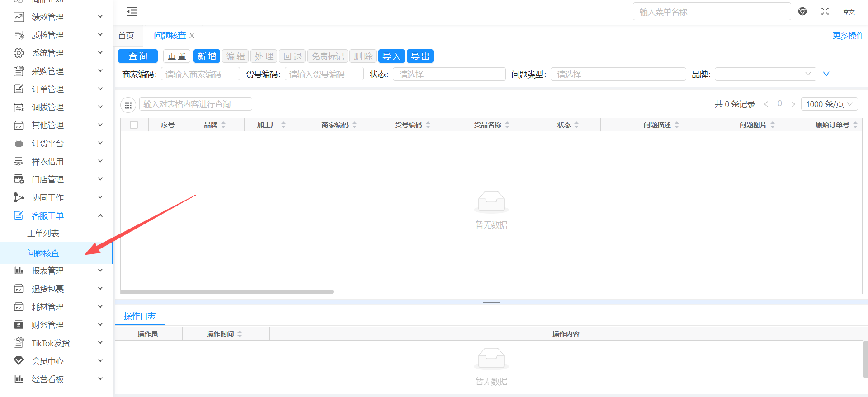Open the 1000 条/页 page size dropdown
868x397 pixels.
click(829, 104)
